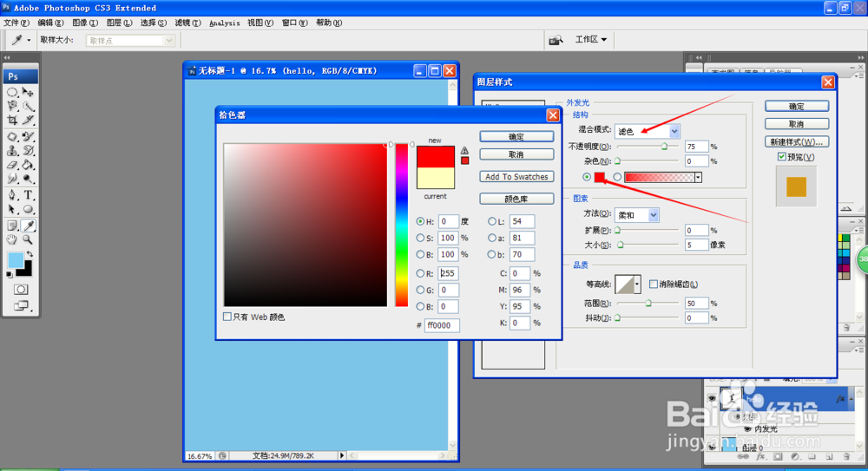Open the 等高线 contour picker arrow
868x471 pixels.
637,285
